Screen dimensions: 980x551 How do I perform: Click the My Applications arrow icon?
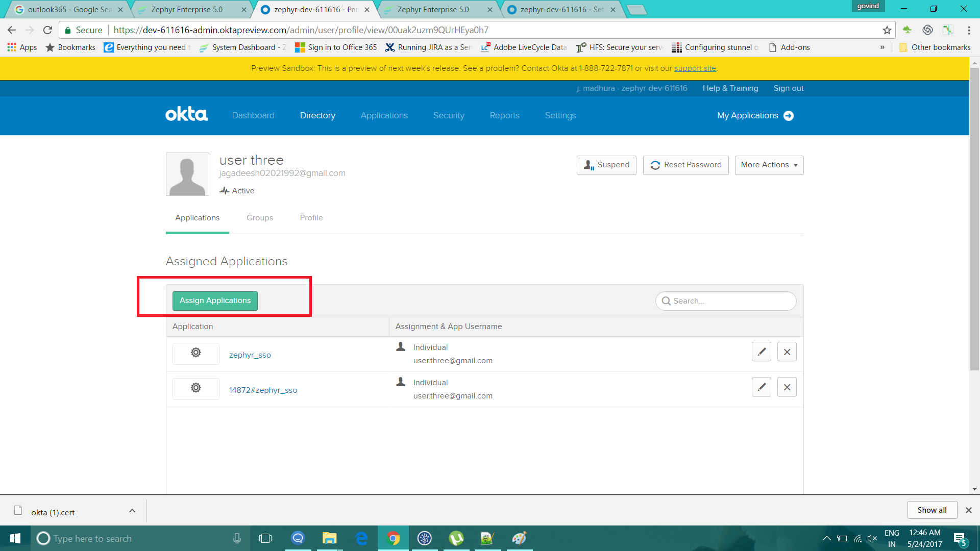(789, 116)
